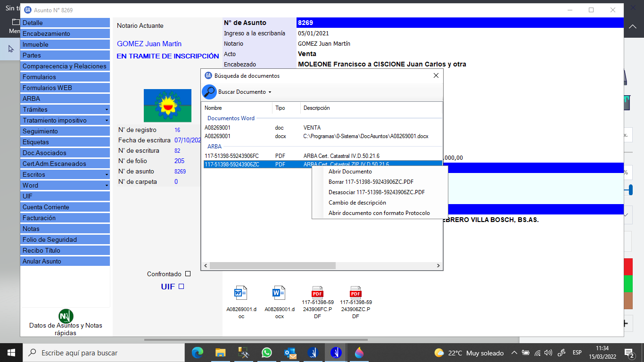This screenshot has height=362, width=644.
Task: Expand the Trámites sidebar dropdown
Action: [107, 110]
